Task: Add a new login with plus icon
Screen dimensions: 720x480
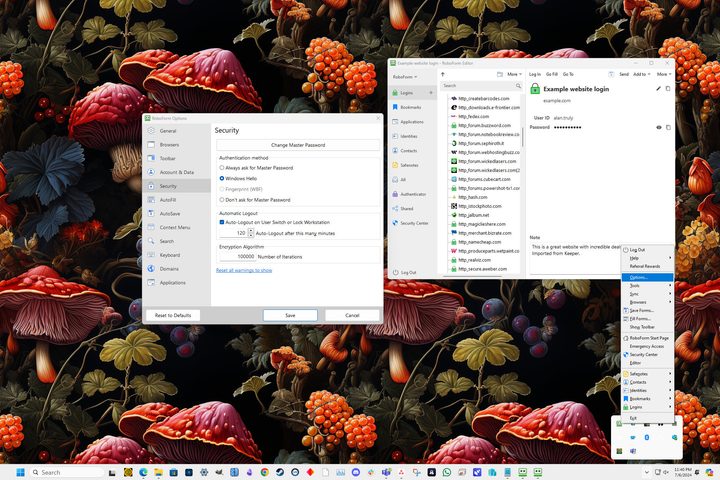Action: [431, 93]
